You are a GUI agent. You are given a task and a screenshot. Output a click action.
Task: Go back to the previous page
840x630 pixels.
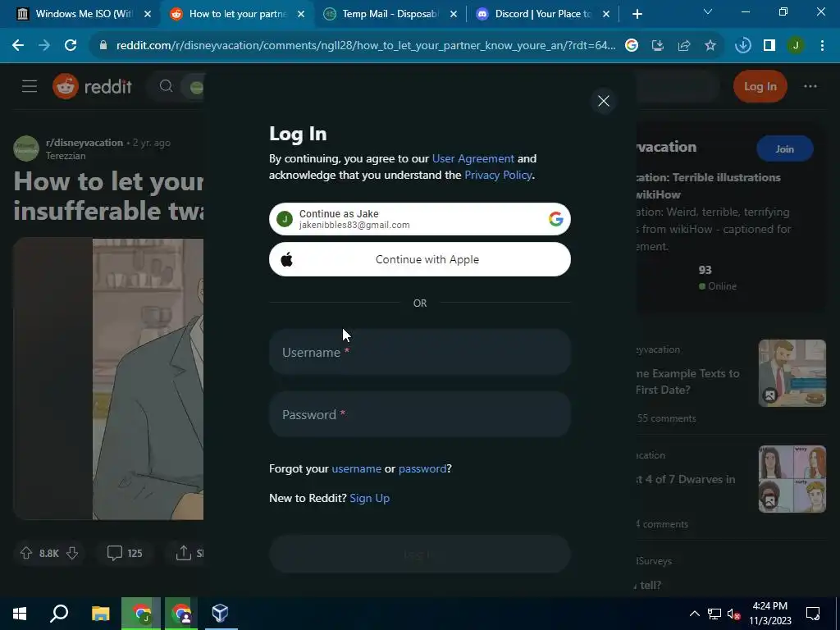(x=18, y=46)
